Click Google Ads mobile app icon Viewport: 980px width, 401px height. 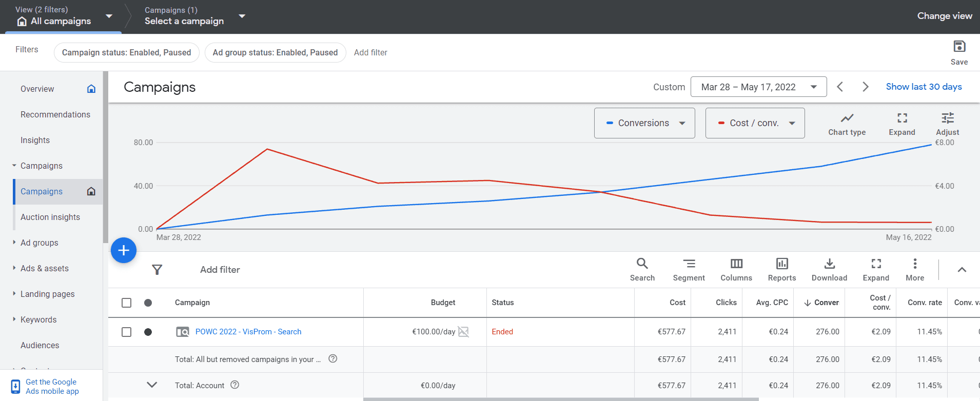pyautogui.click(x=16, y=386)
